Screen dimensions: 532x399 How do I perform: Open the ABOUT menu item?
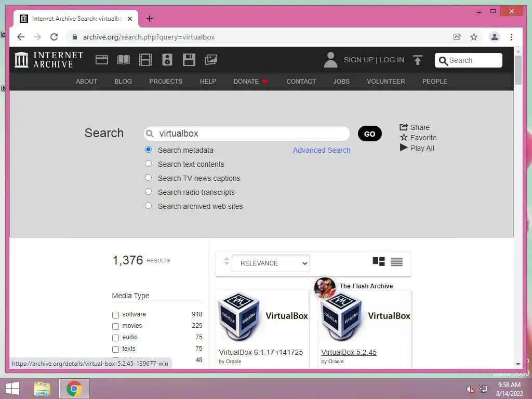tap(87, 82)
